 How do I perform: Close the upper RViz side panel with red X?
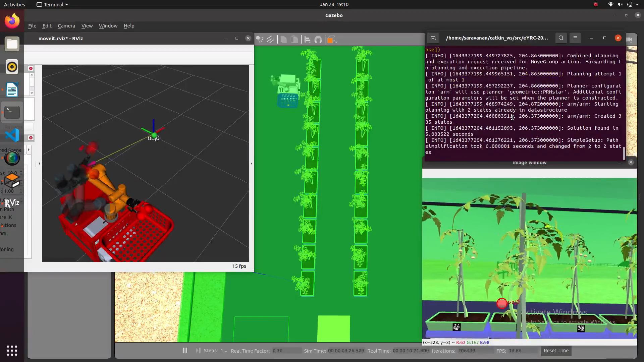(x=31, y=68)
